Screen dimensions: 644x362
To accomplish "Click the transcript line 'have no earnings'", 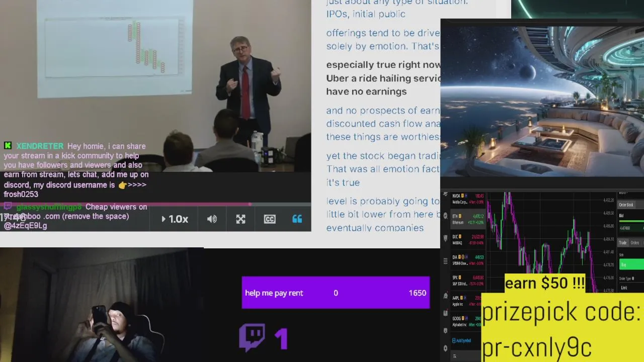I will pos(366,92).
